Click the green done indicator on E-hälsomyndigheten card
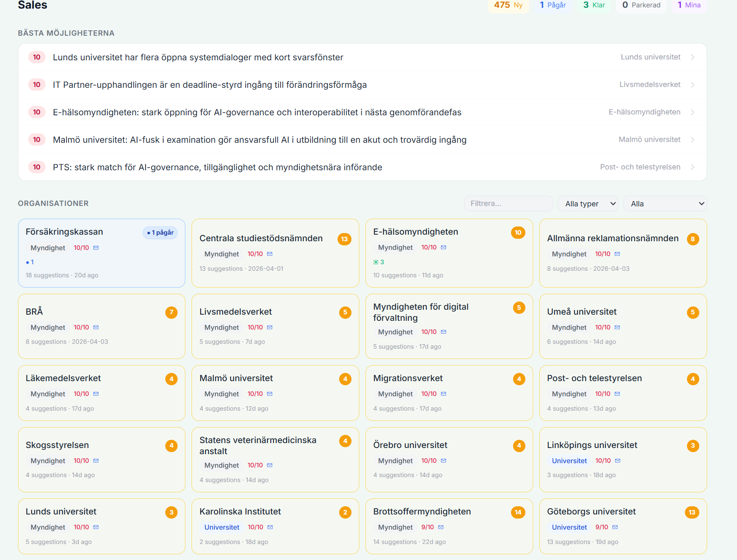Screen dimensions: 737x560 click(379, 262)
